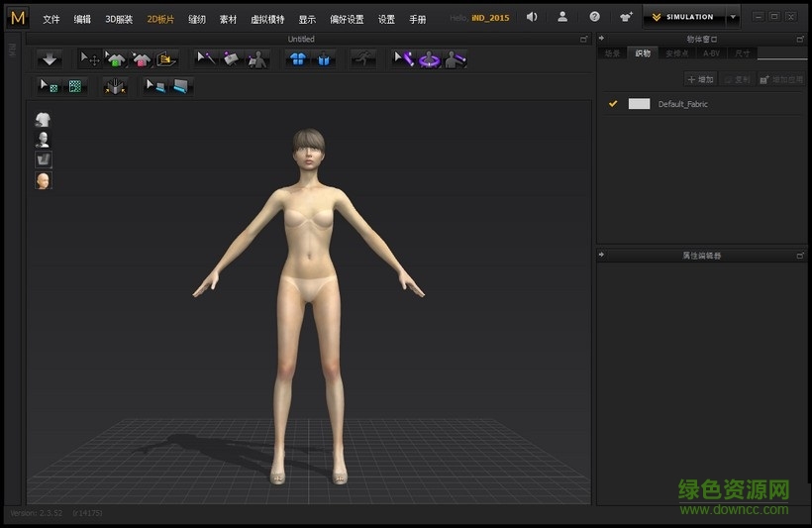Click the skin-tone head render icon
Viewport: 812px width, 528px height.
pos(44,180)
